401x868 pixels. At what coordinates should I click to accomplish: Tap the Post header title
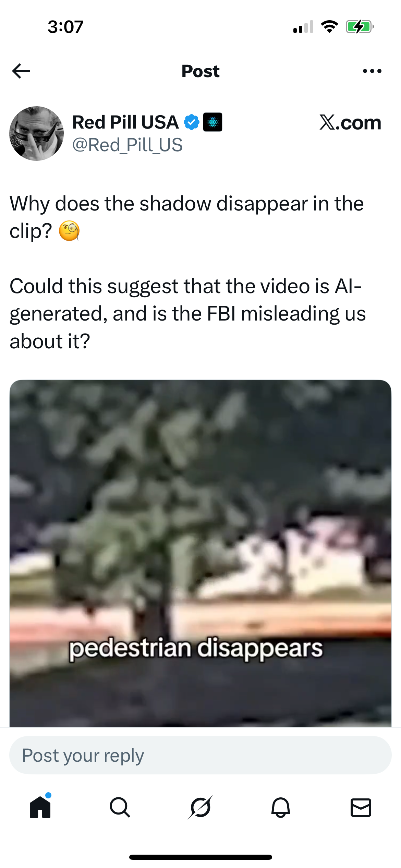(x=200, y=71)
